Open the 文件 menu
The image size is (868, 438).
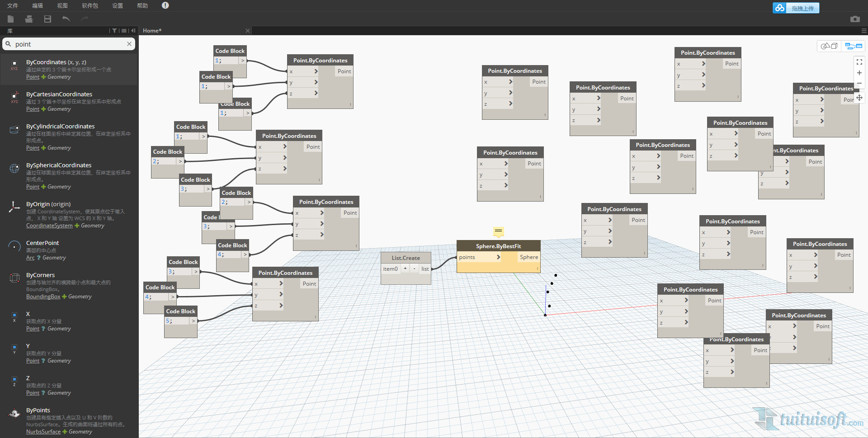(x=13, y=5)
